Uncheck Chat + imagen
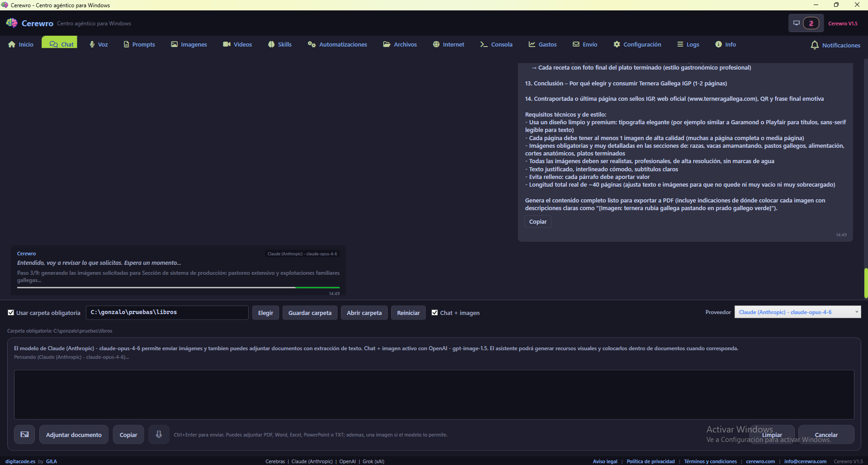Viewport: 868px width, 465px height. (x=435, y=312)
